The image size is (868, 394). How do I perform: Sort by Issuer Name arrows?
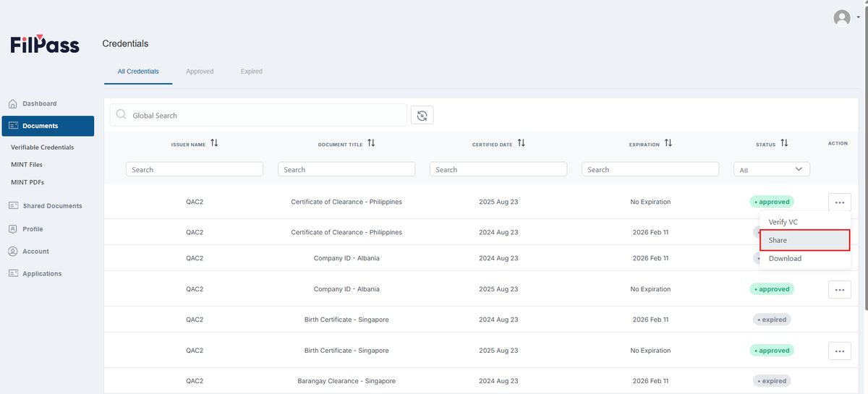tap(214, 143)
